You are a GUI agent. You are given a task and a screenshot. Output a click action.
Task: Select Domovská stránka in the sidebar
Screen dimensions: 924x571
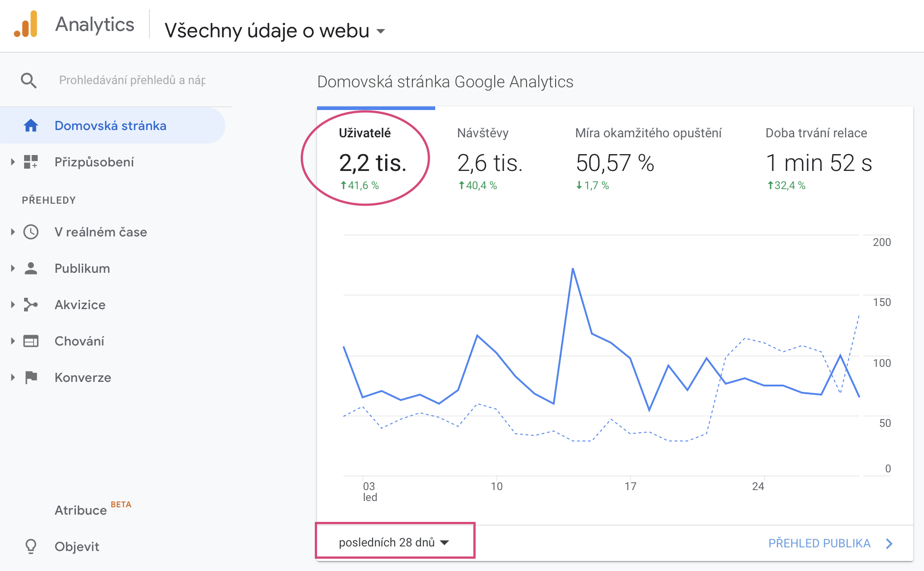[x=112, y=125]
